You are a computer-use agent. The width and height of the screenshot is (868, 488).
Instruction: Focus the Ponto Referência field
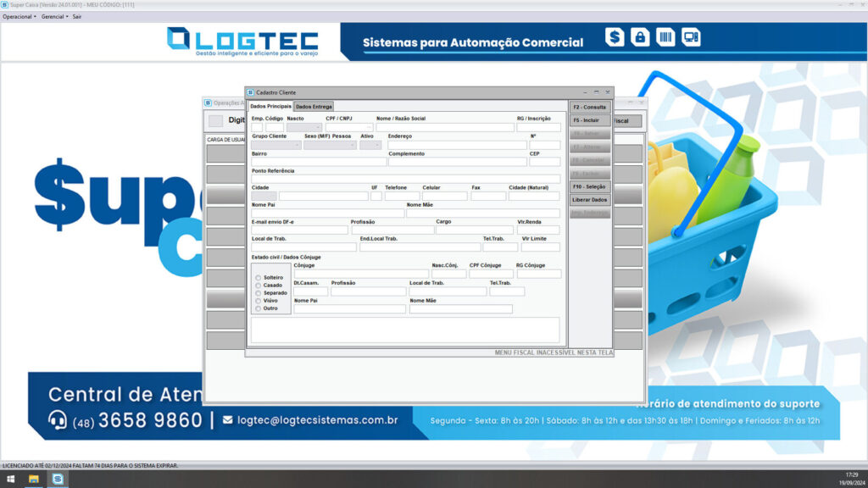pos(406,180)
